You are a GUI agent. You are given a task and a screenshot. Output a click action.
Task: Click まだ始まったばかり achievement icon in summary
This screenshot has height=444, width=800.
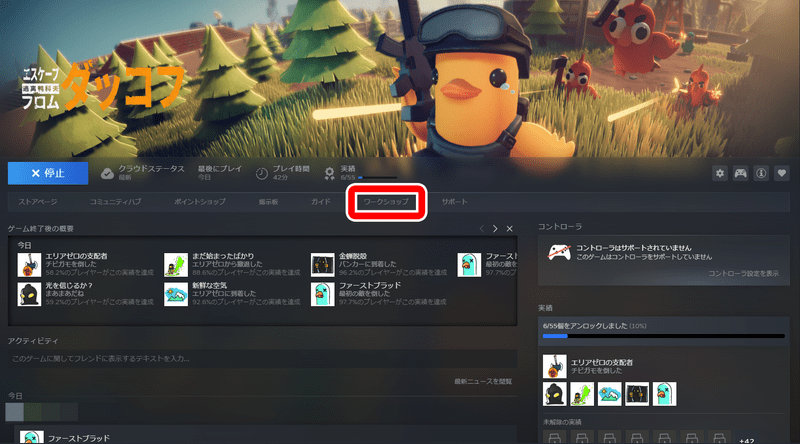coord(176,265)
